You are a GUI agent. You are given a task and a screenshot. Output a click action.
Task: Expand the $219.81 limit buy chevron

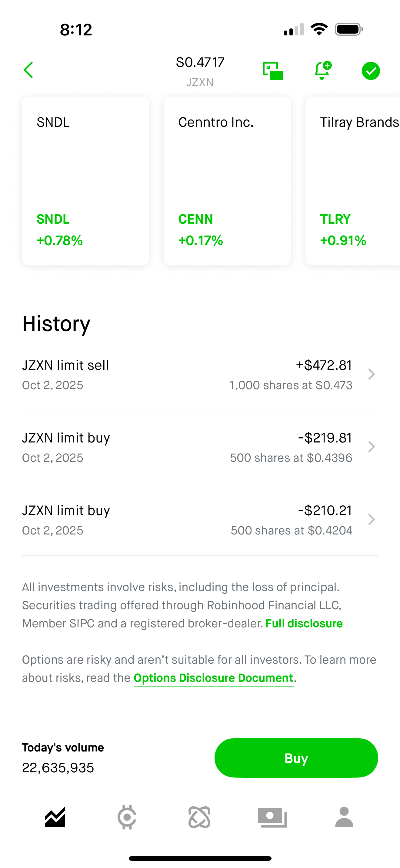[x=371, y=447]
